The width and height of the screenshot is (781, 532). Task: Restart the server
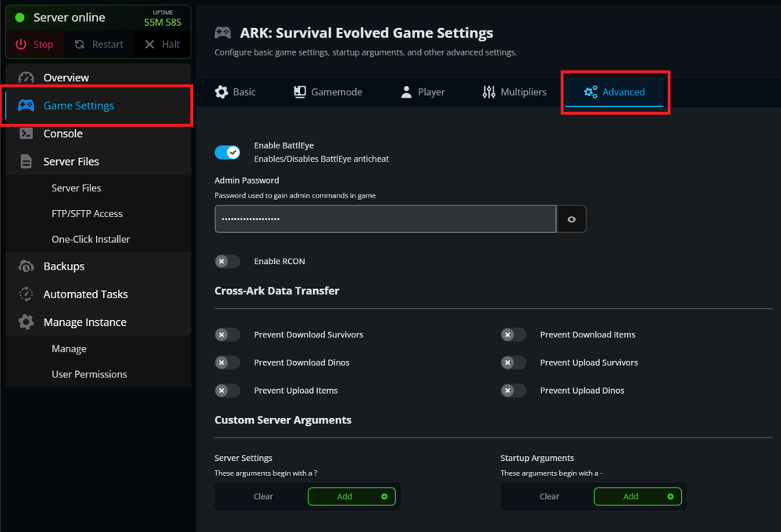click(98, 44)
